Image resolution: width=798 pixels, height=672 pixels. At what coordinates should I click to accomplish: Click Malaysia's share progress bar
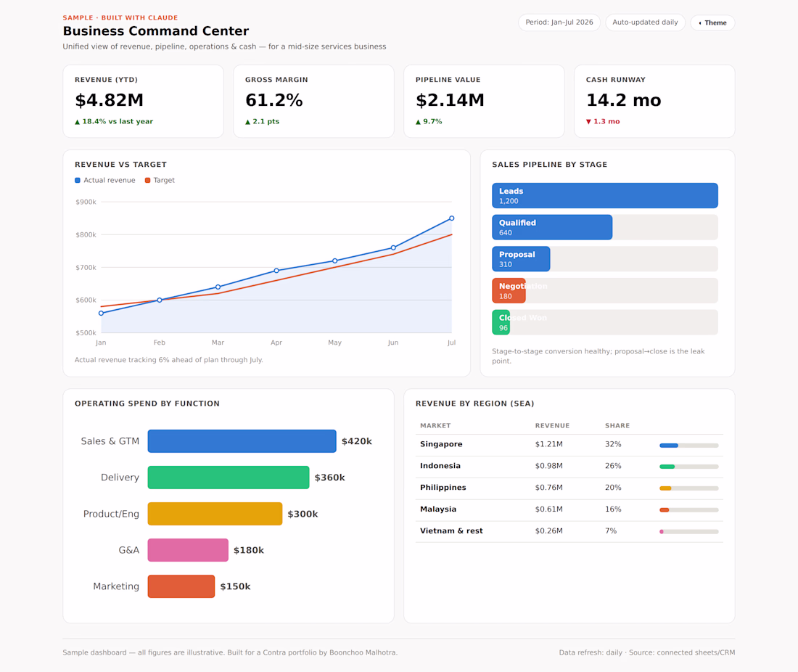click(x=689, y=510)
